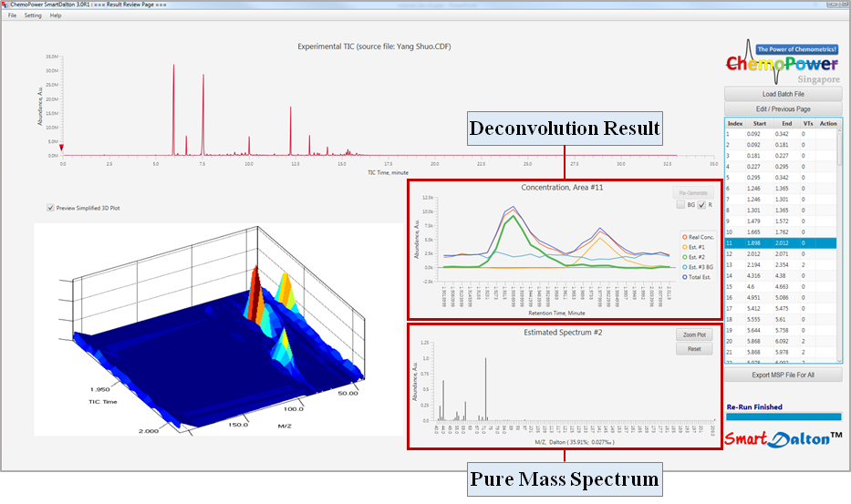Click the Zoom Plot button
The image size is (851, 504).
pyautogui.click(x=694, y=334)
